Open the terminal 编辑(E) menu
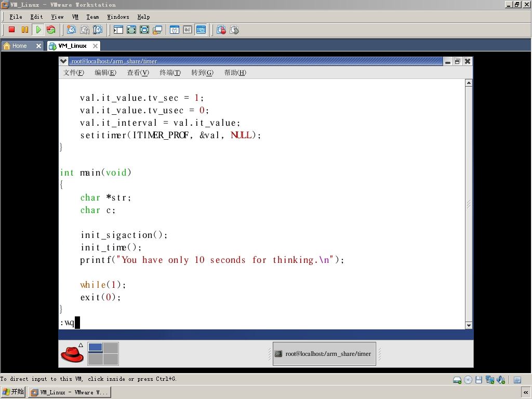 (105, 73)
